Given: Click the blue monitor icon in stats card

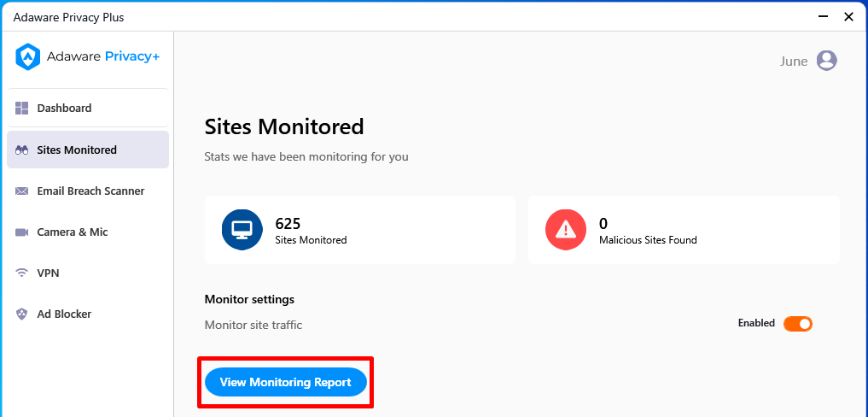Looking at the screenshot, I should [242, 230].
